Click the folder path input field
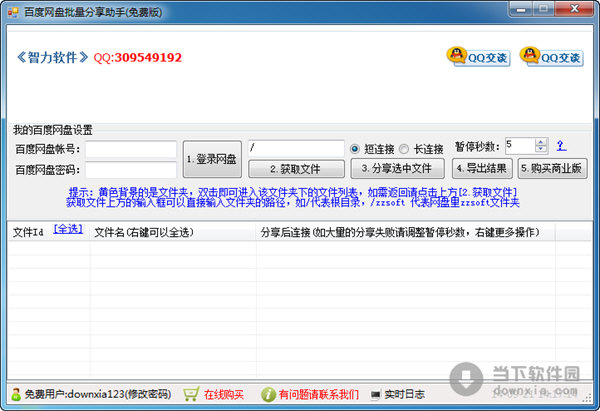 (x=296, y=148)
